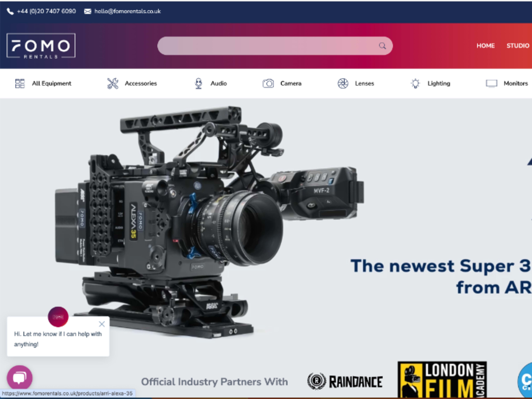Click the Camera category icon
This screenshot has height=399, width=532.
click(268, 84)
